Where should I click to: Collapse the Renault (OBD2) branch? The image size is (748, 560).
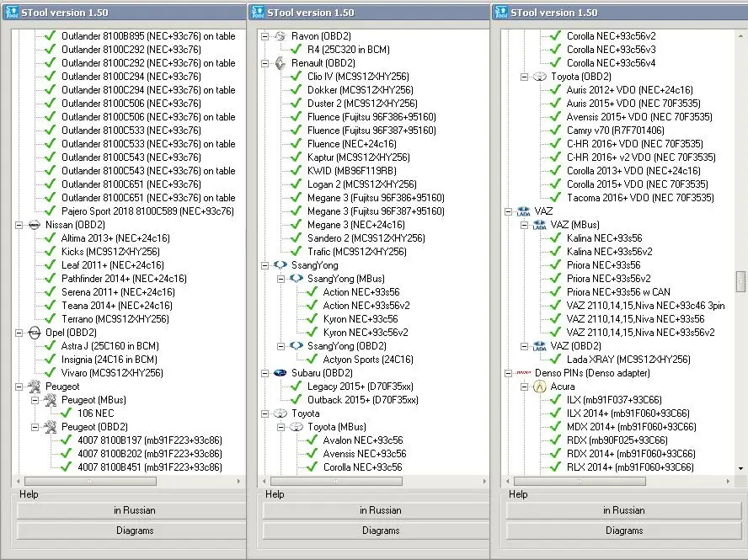click(x=265, y=63)
